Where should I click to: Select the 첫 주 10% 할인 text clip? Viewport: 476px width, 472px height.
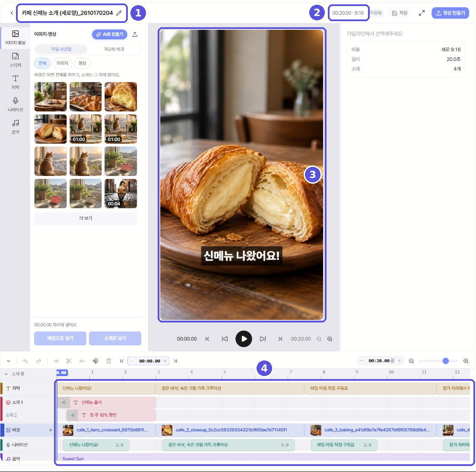pos(111,415)
